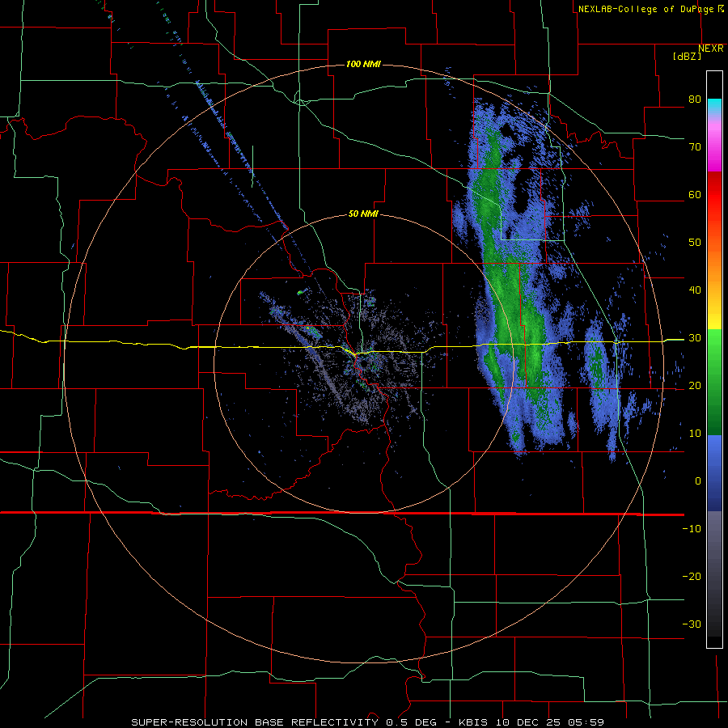Click the 40 value on dBZ scale
Image resolution: width=728 pixels, height=728 pixels.
[695, 290]
